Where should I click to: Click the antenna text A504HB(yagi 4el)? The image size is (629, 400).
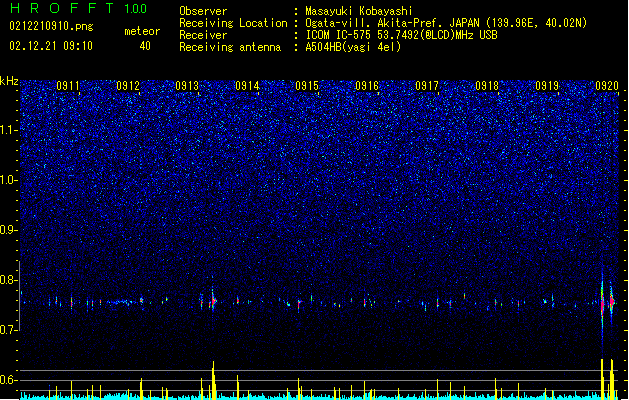coord(353,47)
